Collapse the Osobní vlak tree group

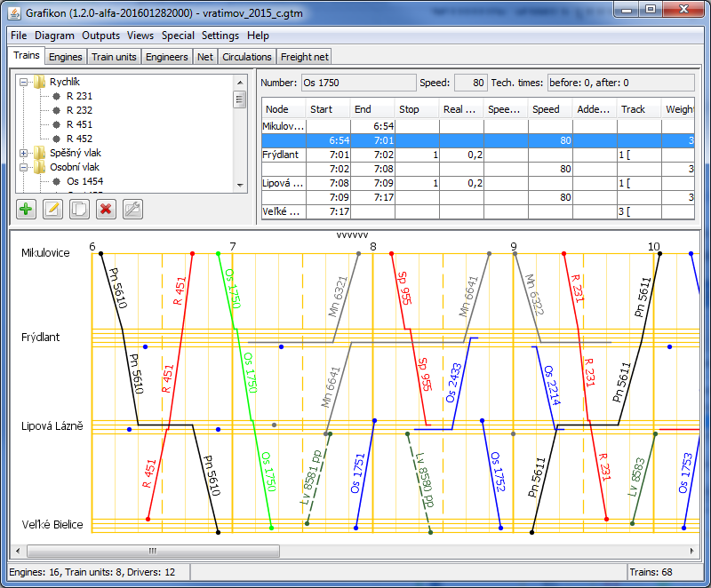coord(24,167)
